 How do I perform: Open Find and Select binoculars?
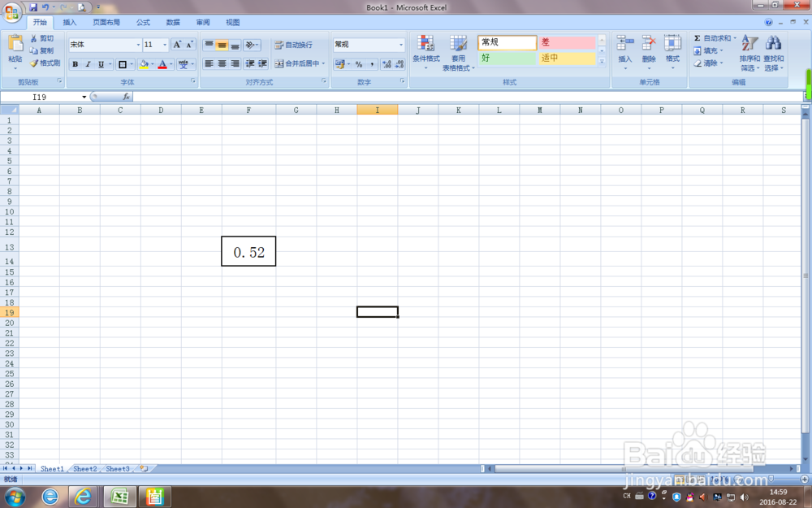[x=774, y=53]
